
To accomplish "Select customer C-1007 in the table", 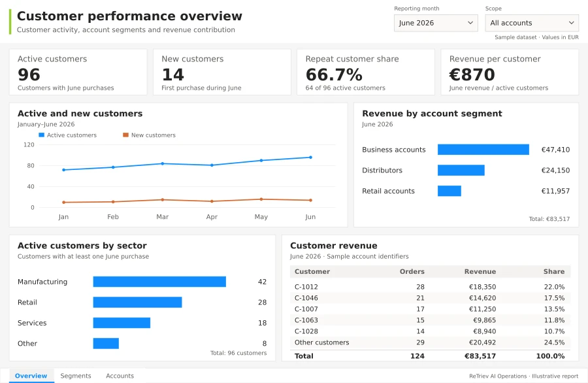I will tap(306, 309).
